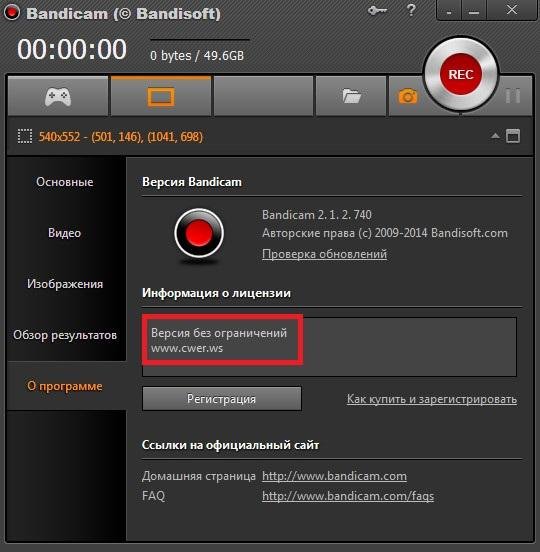
Task: Pause recording with the pause icon
Action: pyautogui.click(x=513, y=96)
